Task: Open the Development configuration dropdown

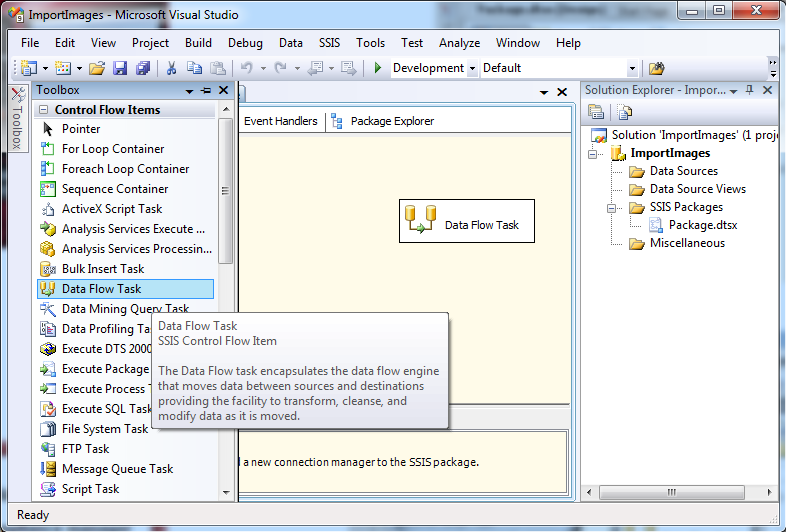Action: pos(472,68)
